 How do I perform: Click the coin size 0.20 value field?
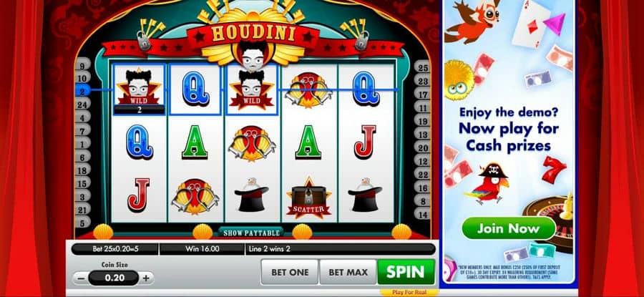tap(114, 278)
